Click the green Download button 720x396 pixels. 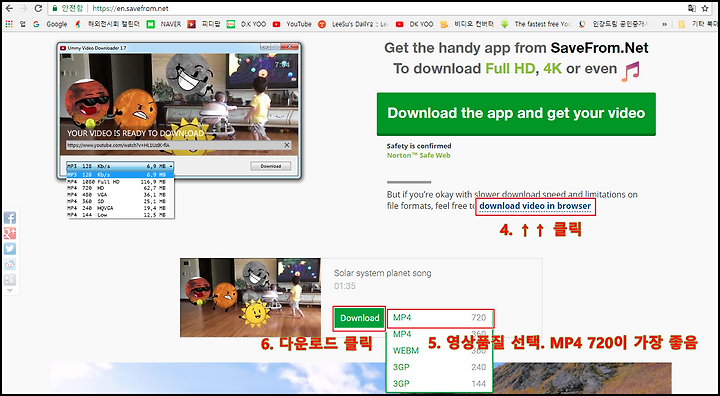coord(360,318)
